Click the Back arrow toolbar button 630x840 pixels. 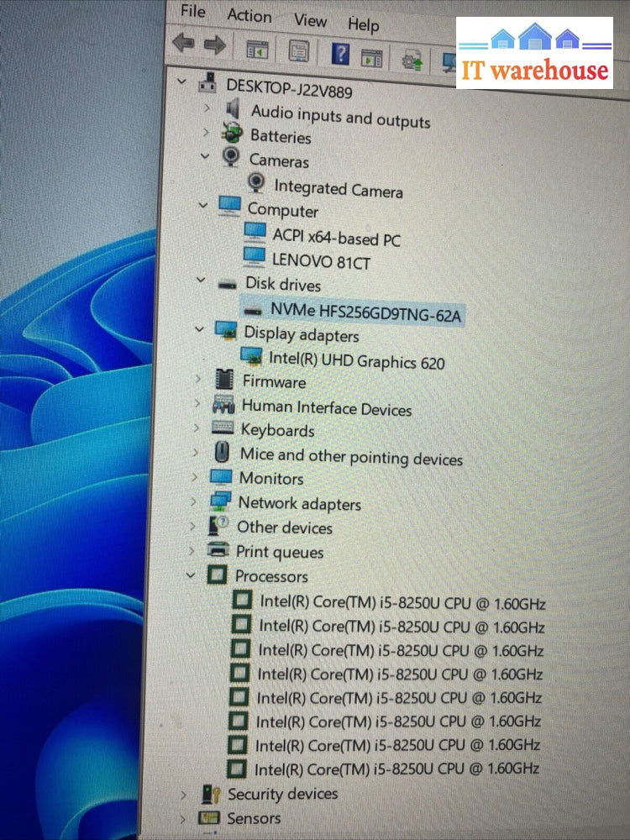coord(183,42)
